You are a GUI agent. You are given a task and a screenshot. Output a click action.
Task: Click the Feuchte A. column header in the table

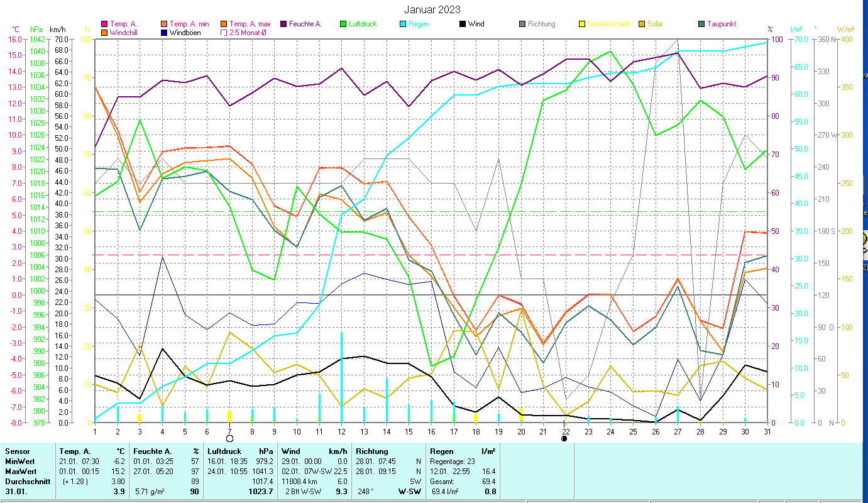coord(153,451)
